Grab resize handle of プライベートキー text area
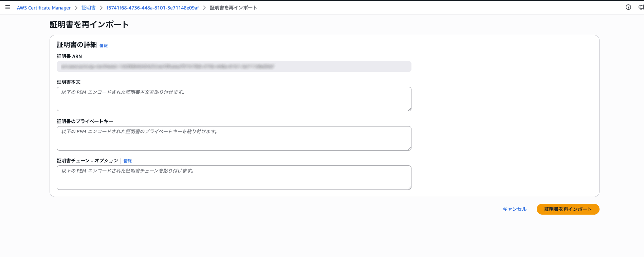Screen dimensions: 644x257 pos(409,149)
